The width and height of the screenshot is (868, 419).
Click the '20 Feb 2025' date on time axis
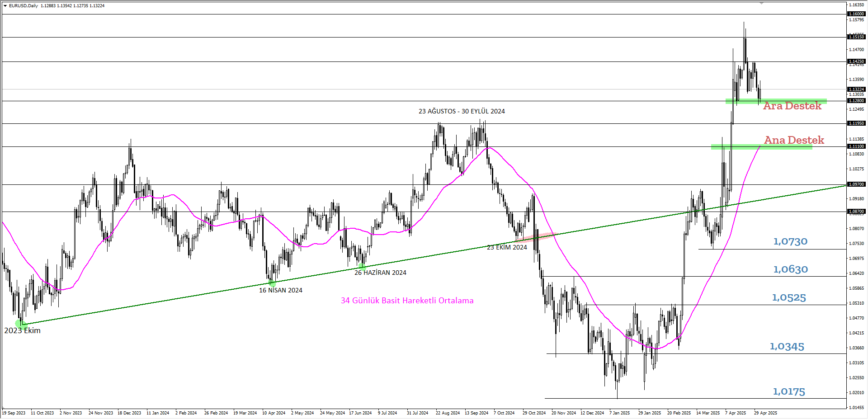(x=679, y=413)
